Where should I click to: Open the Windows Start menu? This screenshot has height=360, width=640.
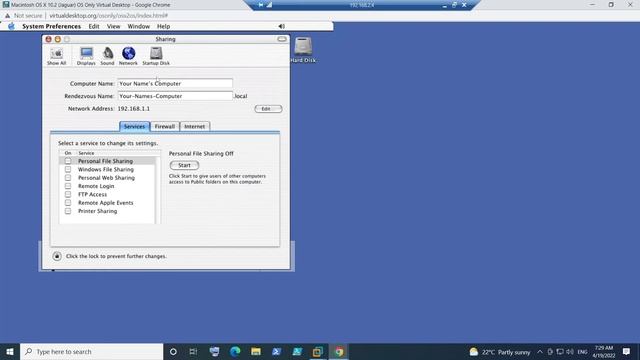pyautogui.click(x=10, y=351)
